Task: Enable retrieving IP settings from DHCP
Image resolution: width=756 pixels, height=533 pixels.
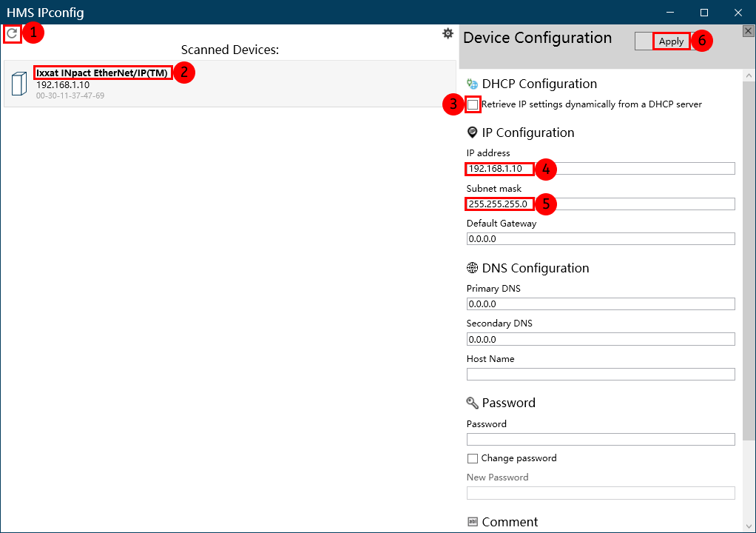Action: 473,104
